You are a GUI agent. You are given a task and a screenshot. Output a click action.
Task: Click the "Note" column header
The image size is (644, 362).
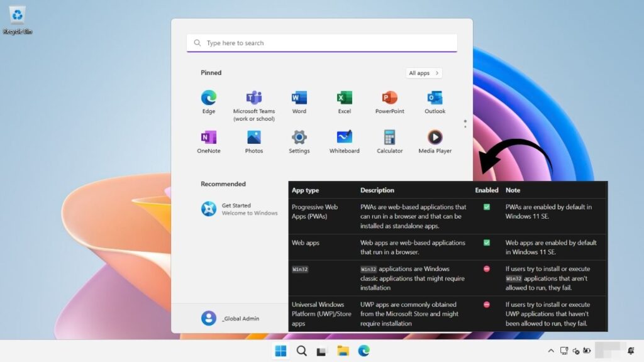pyautogui.click(x=513, y=190)
